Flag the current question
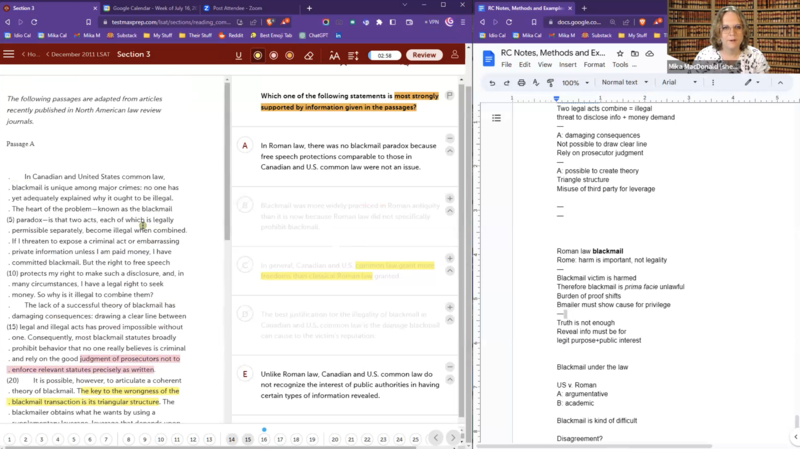 tap(450, 96)
